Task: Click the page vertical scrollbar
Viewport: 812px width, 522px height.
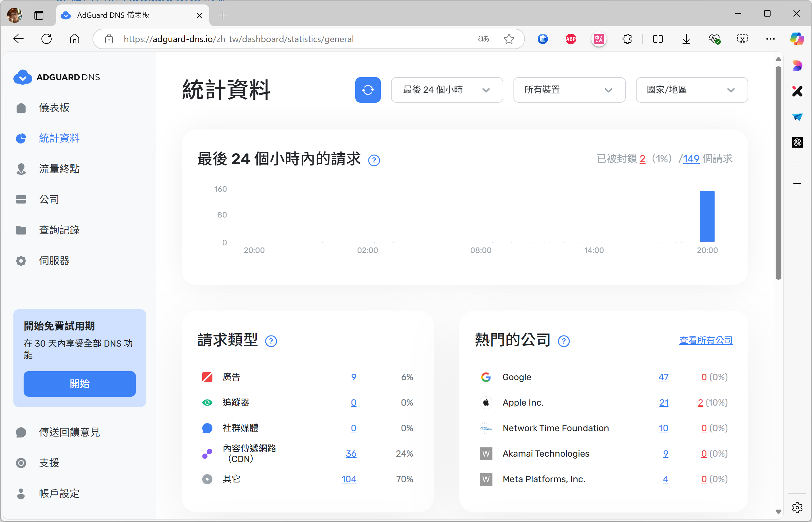Action: pos(778,173)
